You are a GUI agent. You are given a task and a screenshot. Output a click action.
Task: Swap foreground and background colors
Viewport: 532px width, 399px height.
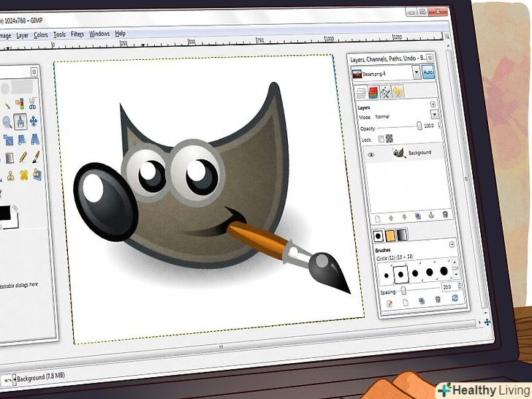click(x=15, y=208)
